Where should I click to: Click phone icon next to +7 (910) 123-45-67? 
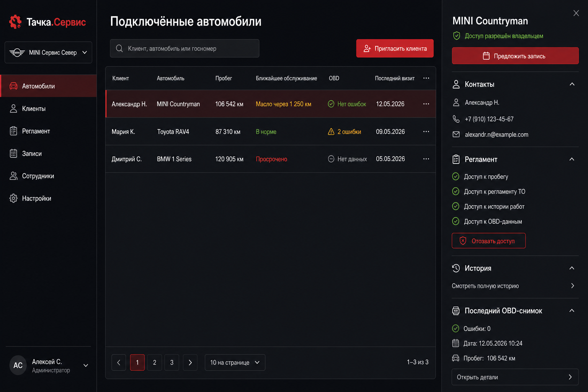456,119
